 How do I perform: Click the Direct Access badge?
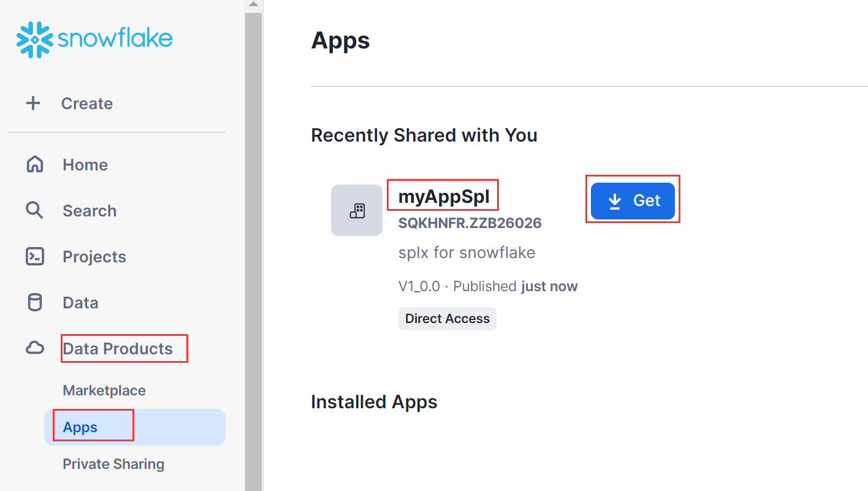pyautogui.click(x=447, y=319)
